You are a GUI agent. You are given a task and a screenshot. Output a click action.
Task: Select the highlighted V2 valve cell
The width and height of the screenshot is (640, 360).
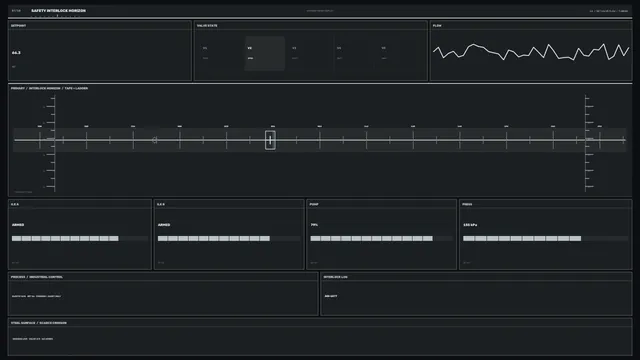(x=264, y=53)
